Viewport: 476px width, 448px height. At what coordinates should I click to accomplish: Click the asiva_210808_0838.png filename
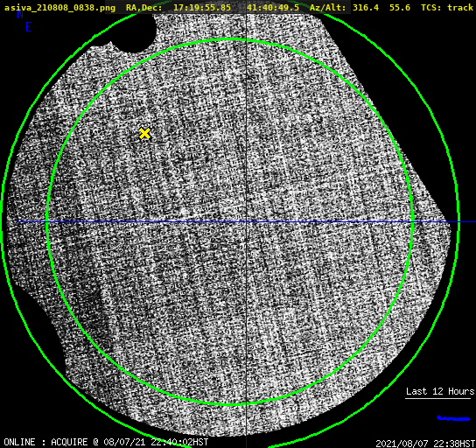pyautogui.click(x=59, y=8)
